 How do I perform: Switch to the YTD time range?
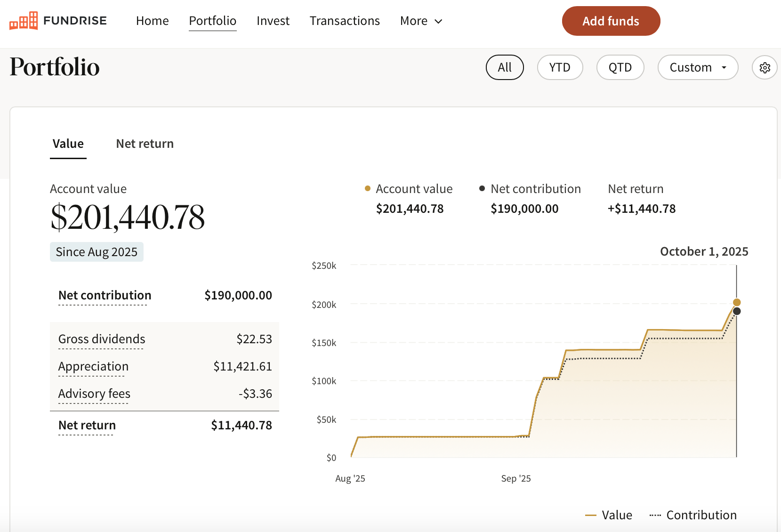click(x=560, y=67)
